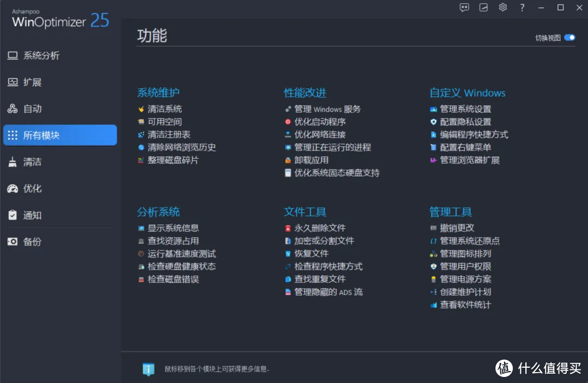588x383 pixels.
Task: Click the icon beside 可用空间
Action: pos(141,122)
